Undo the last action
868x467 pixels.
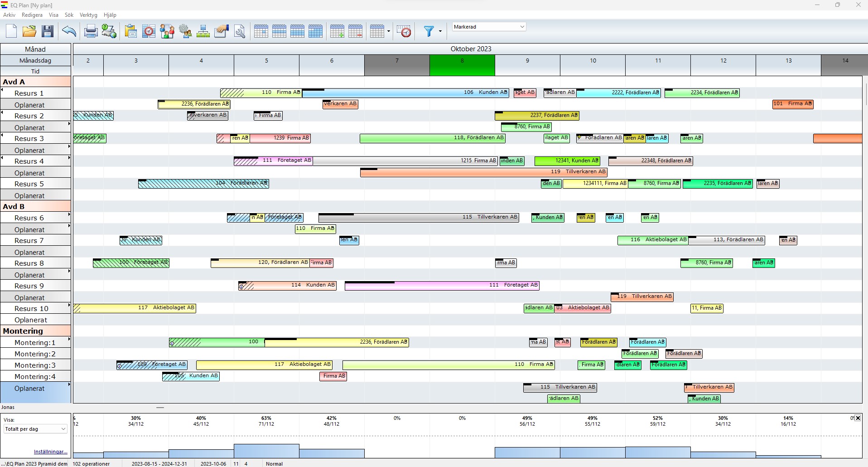pyautogui.click(x=69, y=31)
